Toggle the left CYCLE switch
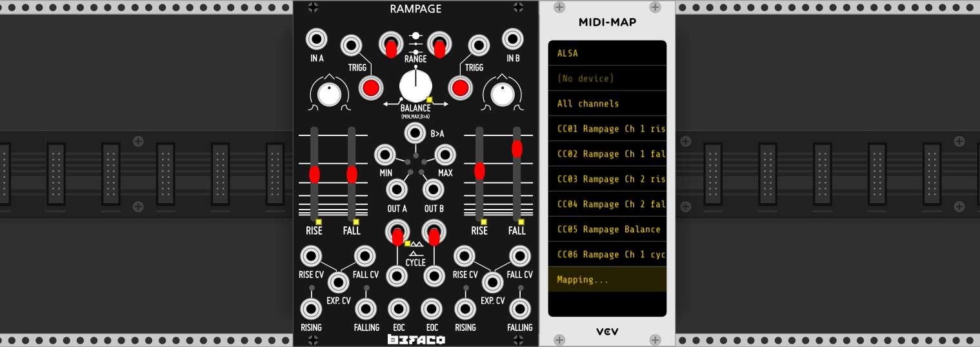Image resolution: width=980 pixels, height=347 pixels. (x=397, y=233)
